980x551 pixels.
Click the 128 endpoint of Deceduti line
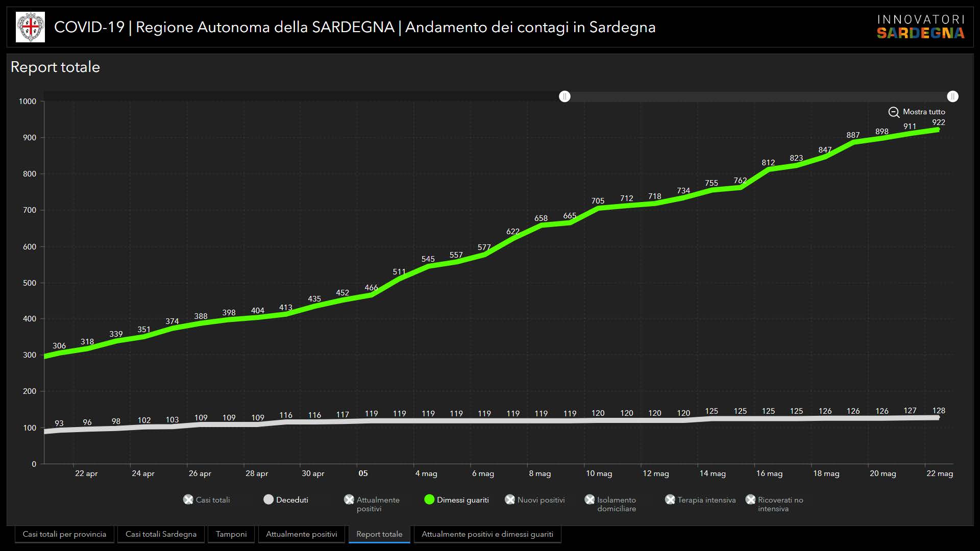(x=938, y=417)
